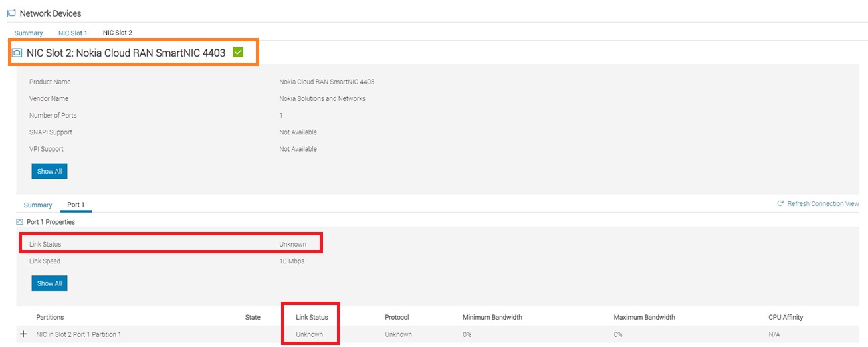Viewport: 868px width, 347px height.
Task: Click the Minimum Bandwidth column header
Action: point(492,317)
